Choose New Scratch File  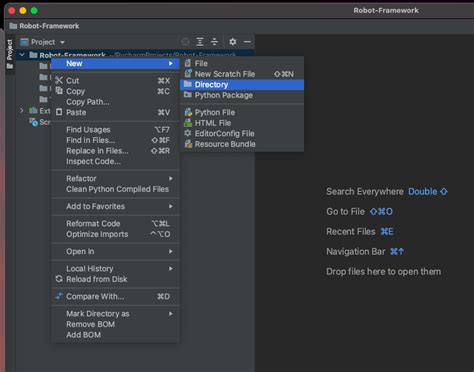242,74
